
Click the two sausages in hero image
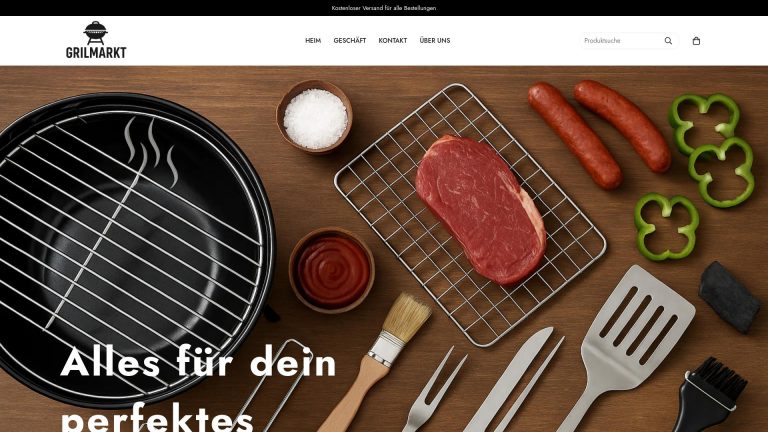599,135
